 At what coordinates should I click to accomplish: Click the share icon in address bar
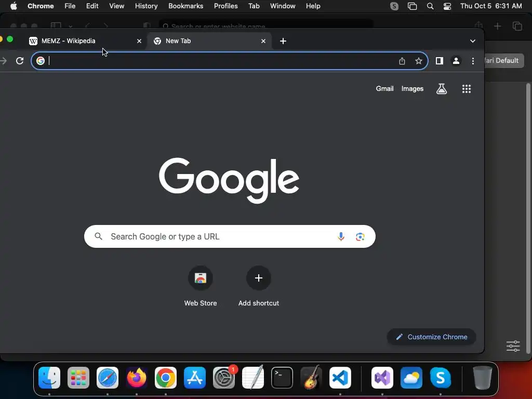point(402,61)
